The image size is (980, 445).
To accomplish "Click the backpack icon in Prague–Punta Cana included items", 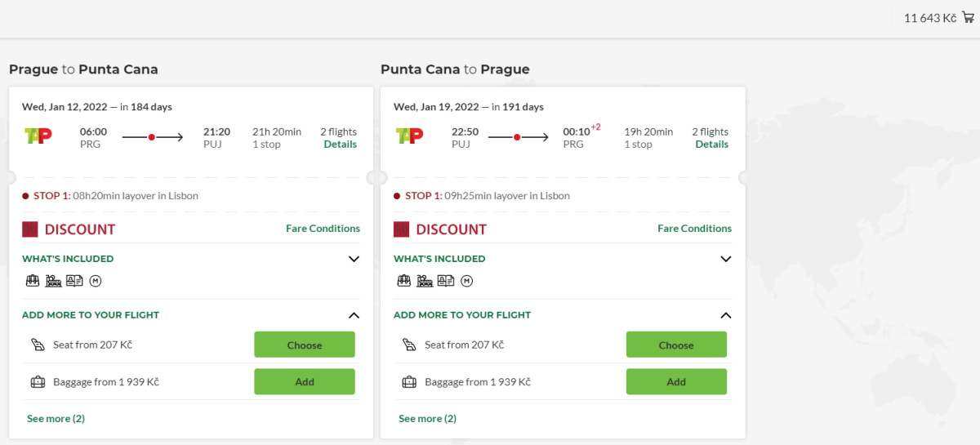I will [33, 281].
